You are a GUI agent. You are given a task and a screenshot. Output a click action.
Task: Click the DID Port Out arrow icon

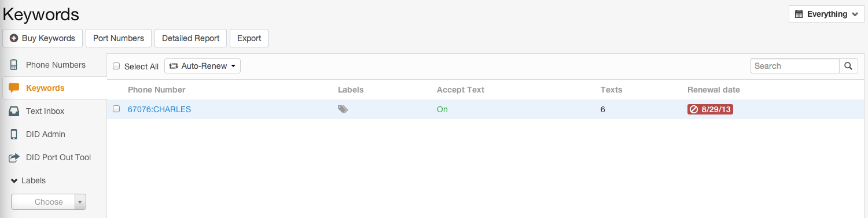tap(14, 157)
